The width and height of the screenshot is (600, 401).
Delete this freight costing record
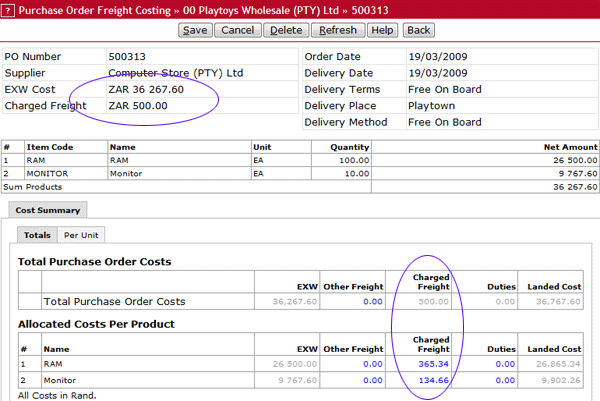(286, 30)
